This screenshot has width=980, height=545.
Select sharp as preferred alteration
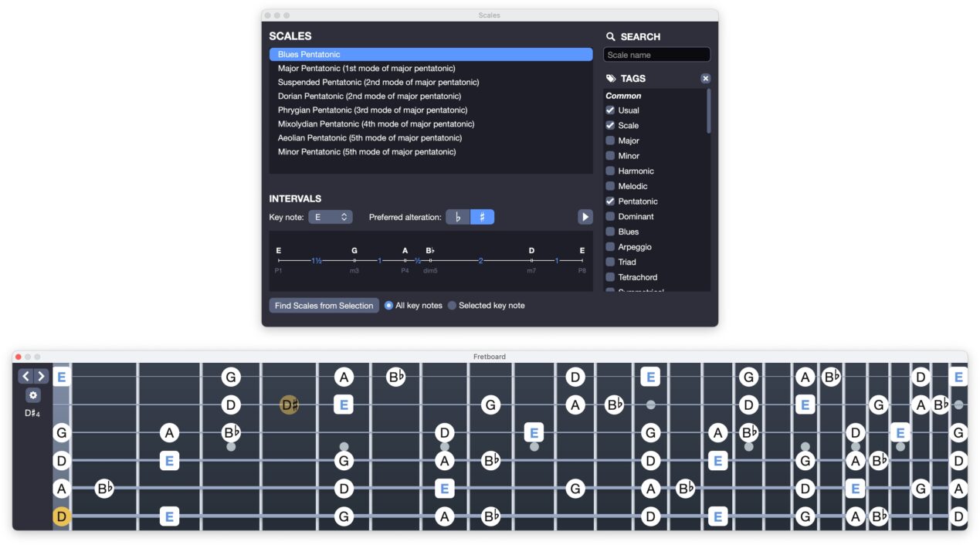click(x=480, y=217)
